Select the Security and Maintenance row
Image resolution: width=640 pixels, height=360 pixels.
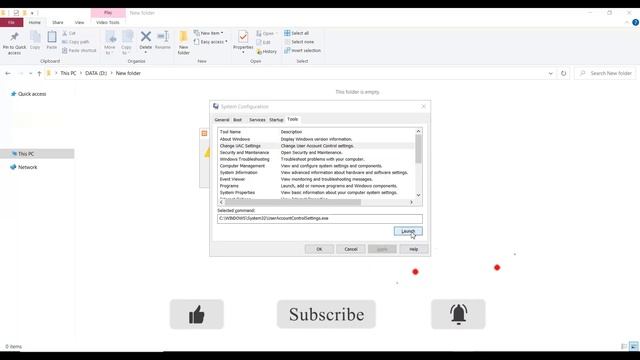(x=316, y=153)
